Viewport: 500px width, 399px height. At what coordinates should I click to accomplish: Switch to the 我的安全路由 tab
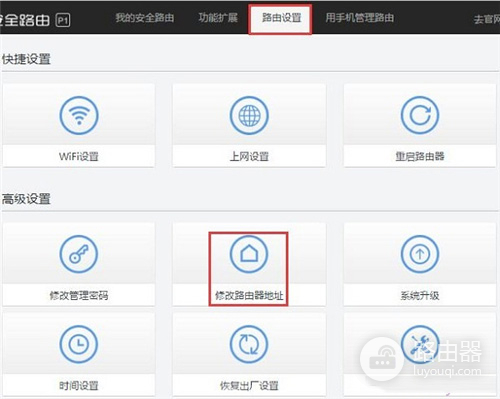[145, 18]
